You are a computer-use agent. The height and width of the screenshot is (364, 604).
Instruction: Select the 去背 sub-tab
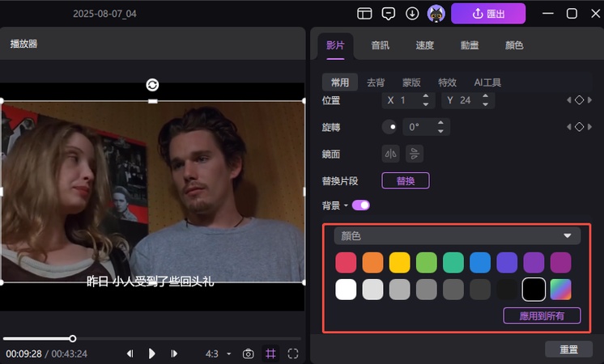pos(376,83)
